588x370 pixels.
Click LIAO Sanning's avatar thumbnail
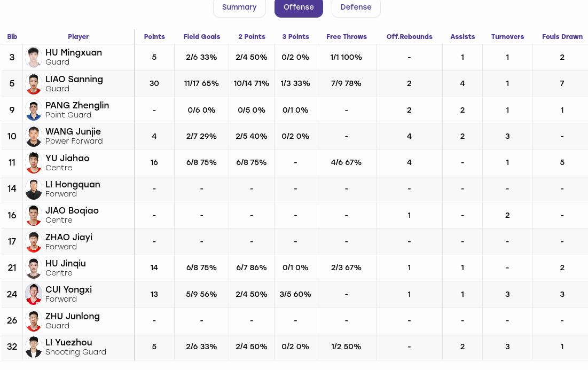click(33, 84)
